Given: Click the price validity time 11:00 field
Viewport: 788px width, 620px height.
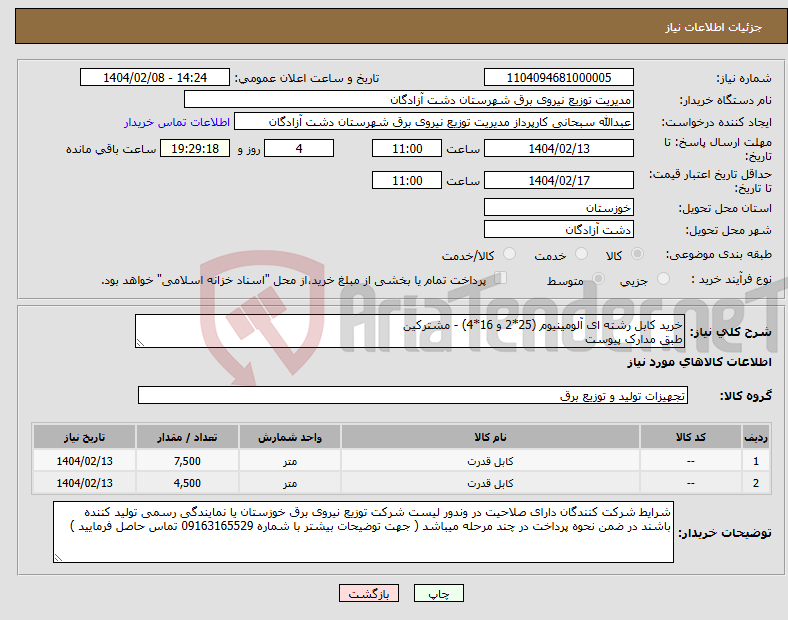Looking at the screenshot, I should click(x=407, y=180).
